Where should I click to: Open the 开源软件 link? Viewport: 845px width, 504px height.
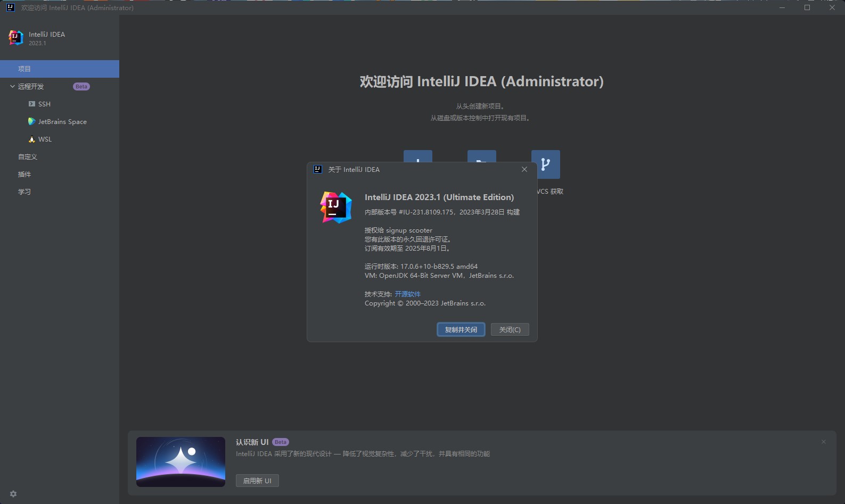407,294
